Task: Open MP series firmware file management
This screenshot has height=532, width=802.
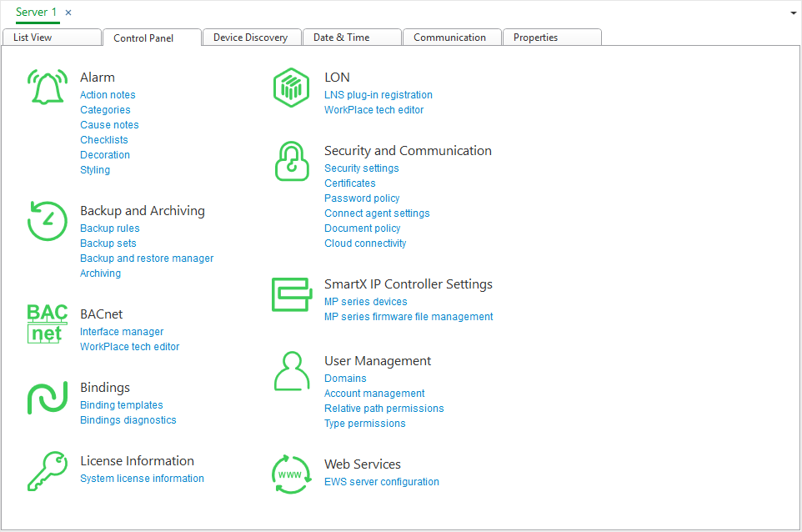Action: pyautogui.click(x=409, y=317)
